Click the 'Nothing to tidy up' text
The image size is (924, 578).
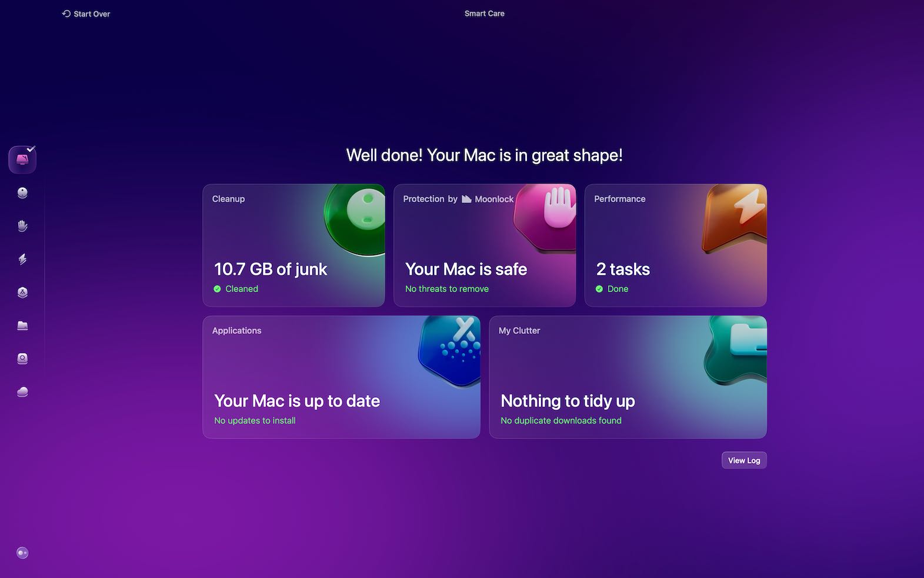coord(568,401)
